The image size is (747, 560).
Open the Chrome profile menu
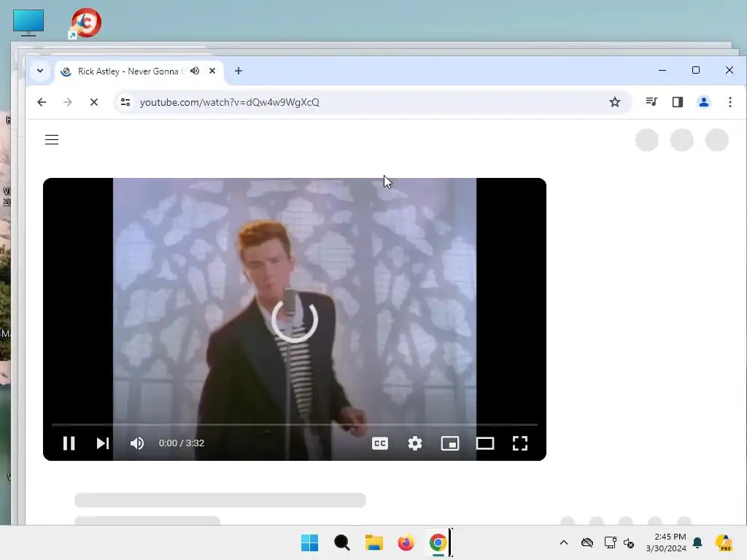pos(704,102)
